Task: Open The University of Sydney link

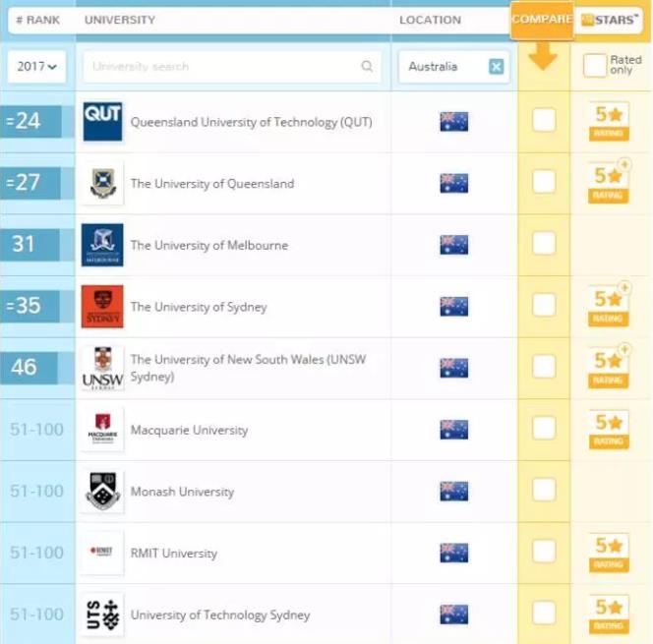Action: coord(199,307)
